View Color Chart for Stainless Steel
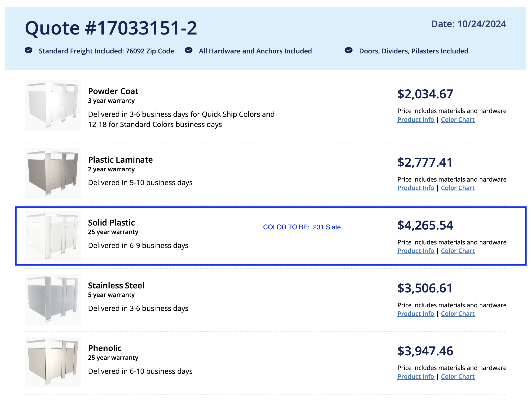The width and height of the screenshot is (532, 409). coord(457,314)
